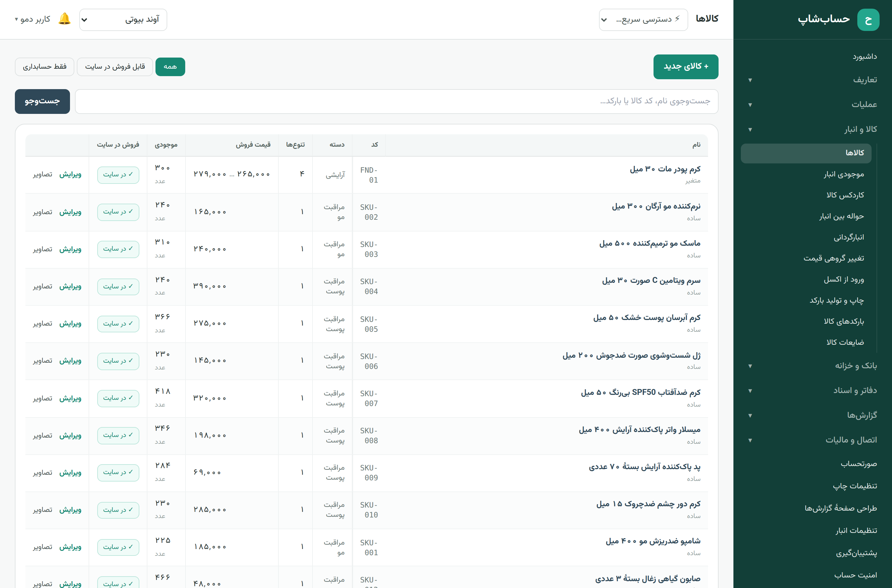Viewport: 892px width, 588px height.
Task: Click the موجودی column header
Action: pyautogui.click(x=166, y=145)
